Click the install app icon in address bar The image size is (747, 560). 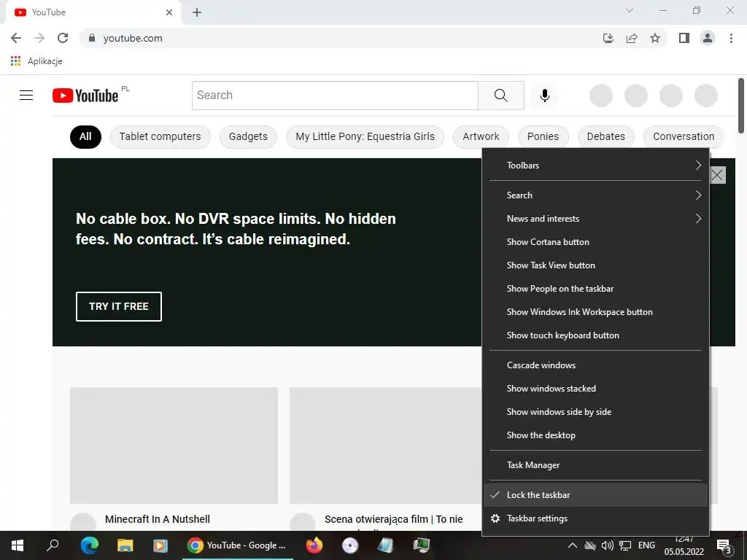[608, 38]
